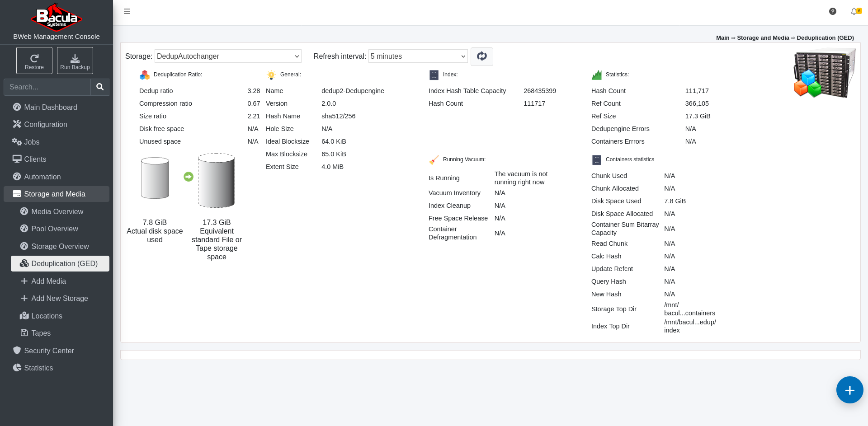Open Security Center

point(57,351)
